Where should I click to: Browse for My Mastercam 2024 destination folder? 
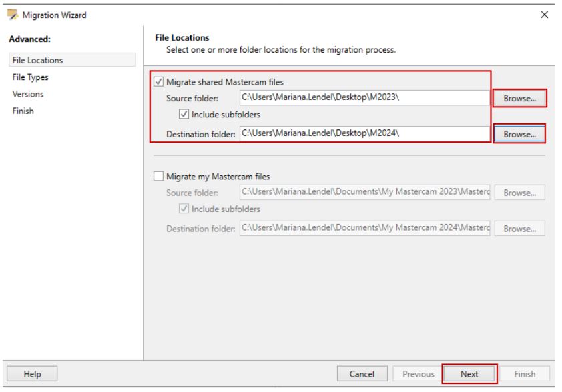tap(519, 229)
